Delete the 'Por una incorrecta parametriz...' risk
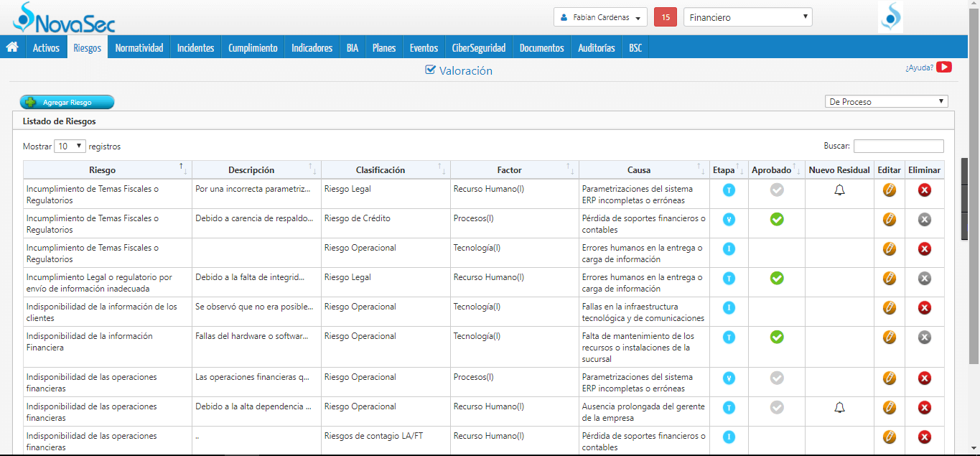 (925, 190)
